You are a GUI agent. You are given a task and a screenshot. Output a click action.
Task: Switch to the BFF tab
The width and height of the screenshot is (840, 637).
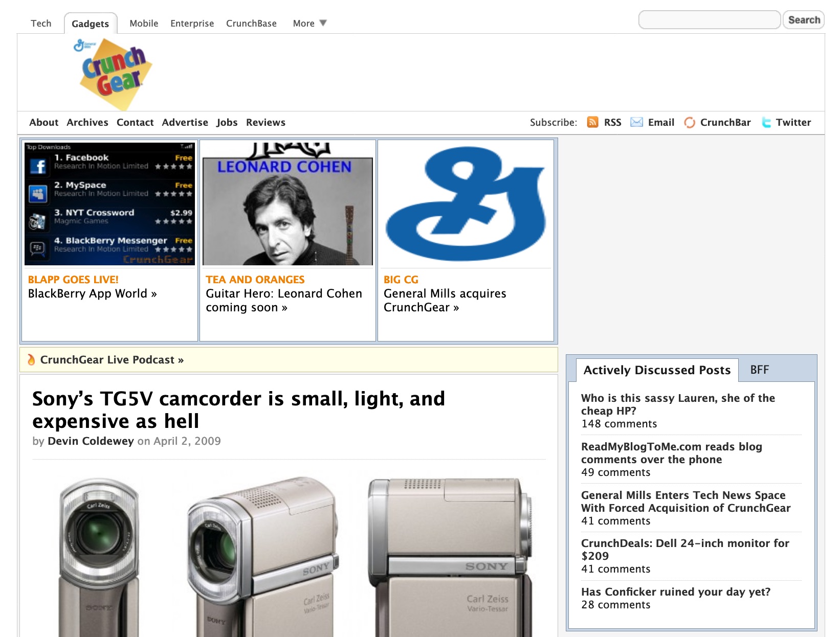point(759,370)
